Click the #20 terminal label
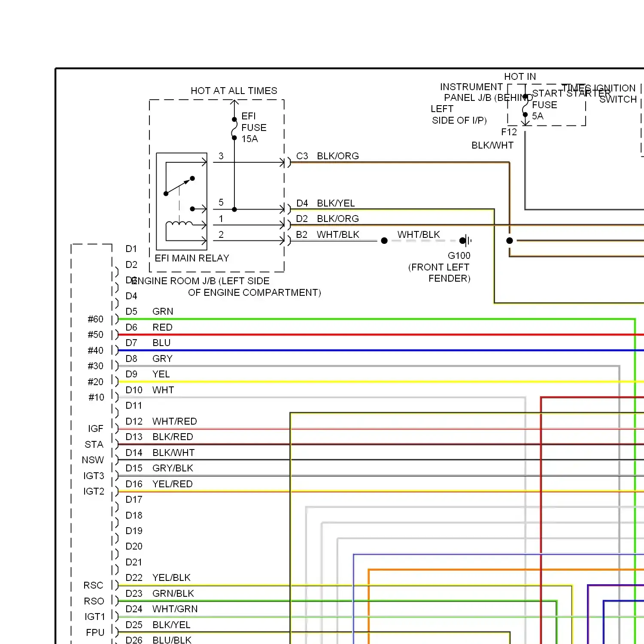The height and width of the screenshot is (644, 644). [x=95, y=382]
